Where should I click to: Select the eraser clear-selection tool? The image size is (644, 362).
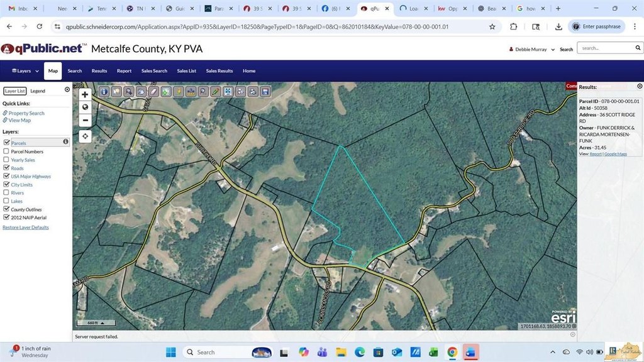(153, 92)
